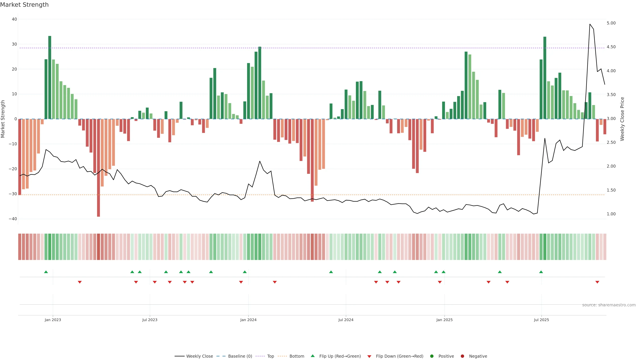644x362 pixels.
Task: Click the first green Flip Up triangle marker
Action: pos(46,272)
